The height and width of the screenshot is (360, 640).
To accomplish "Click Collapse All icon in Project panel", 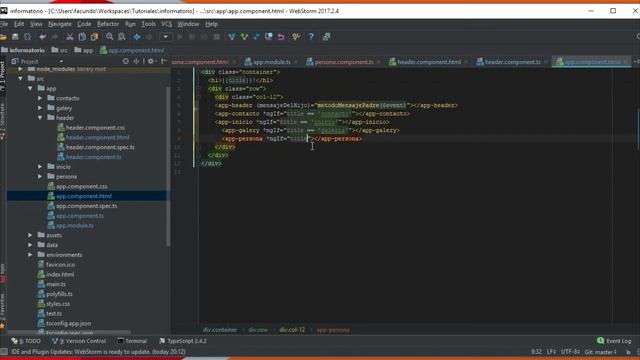I will (136, 61).
